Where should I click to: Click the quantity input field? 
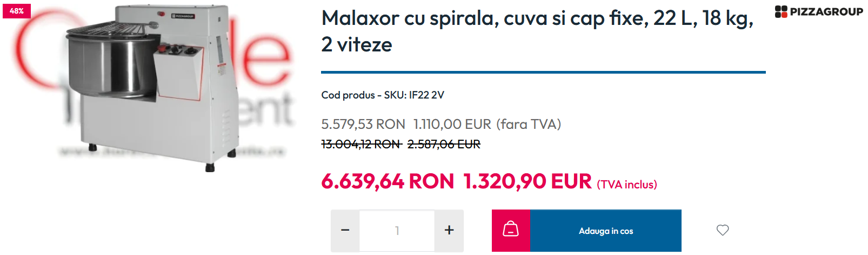tap(397, 231)
